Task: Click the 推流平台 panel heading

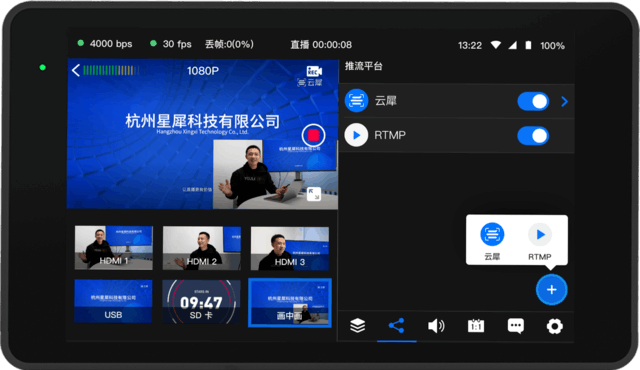Action: [x=364, y=66]
